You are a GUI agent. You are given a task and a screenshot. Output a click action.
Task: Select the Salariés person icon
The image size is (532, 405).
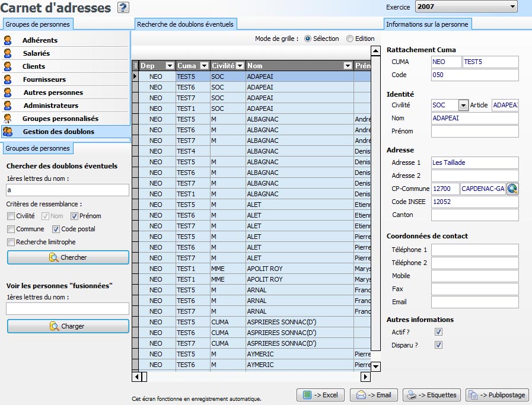pyautogui.click(x=8, y=53)
